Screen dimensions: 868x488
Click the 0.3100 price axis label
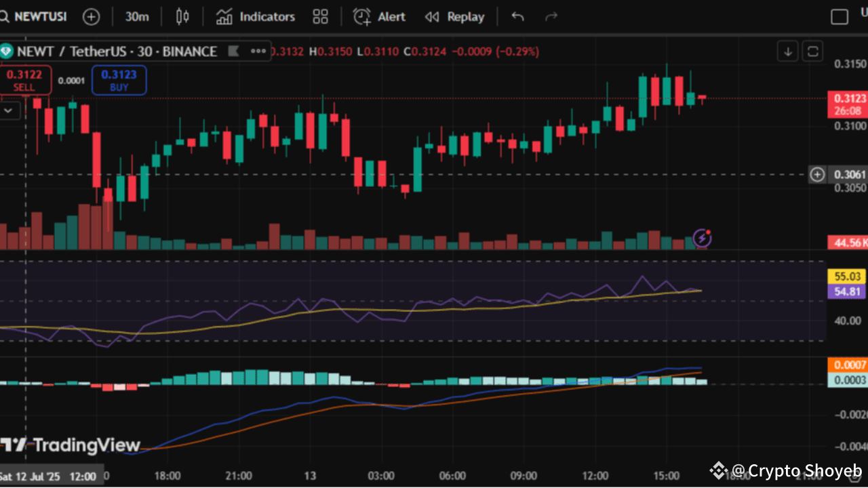[850, 125]
